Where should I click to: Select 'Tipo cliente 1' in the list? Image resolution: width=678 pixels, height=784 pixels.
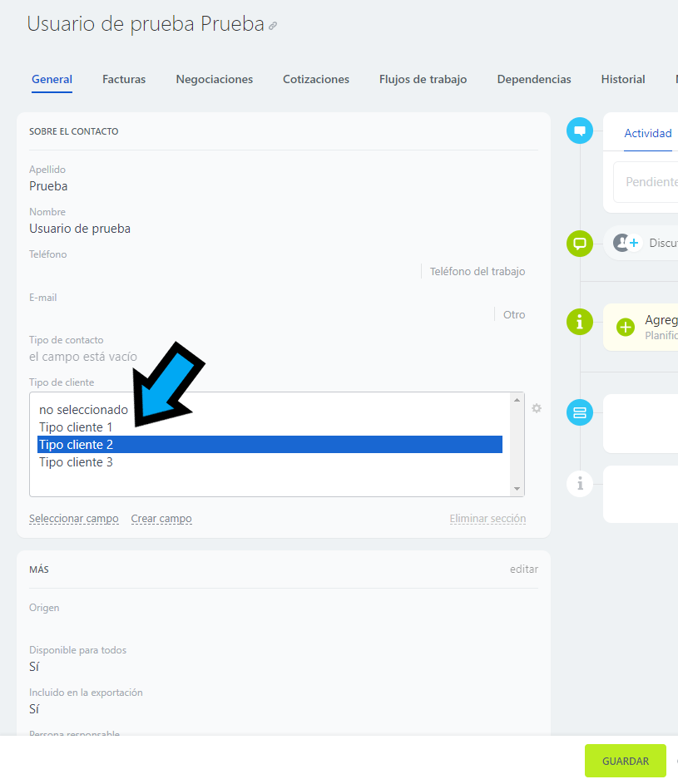[76, 427]
